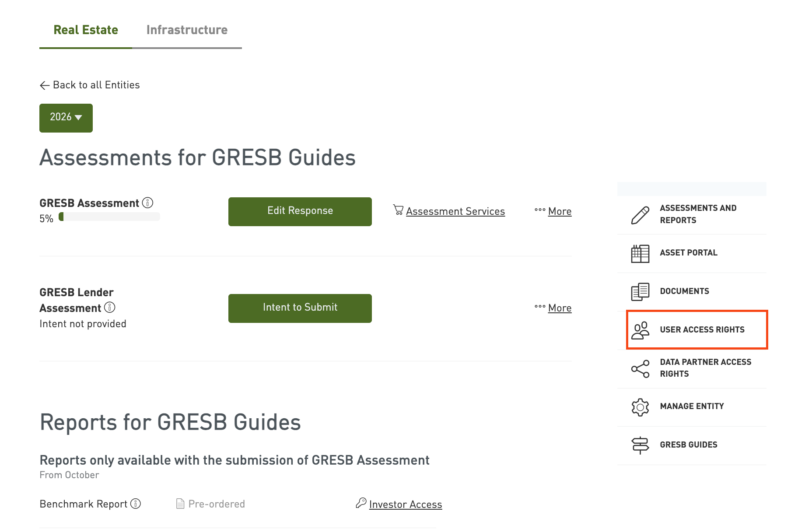
Task: Open User Access Rights people icon
Action: (x=640, y=330)
